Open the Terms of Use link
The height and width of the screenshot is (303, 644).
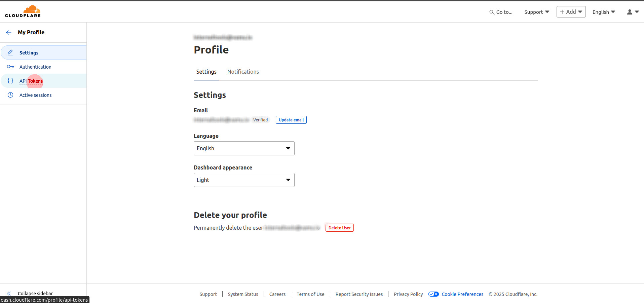310,294
